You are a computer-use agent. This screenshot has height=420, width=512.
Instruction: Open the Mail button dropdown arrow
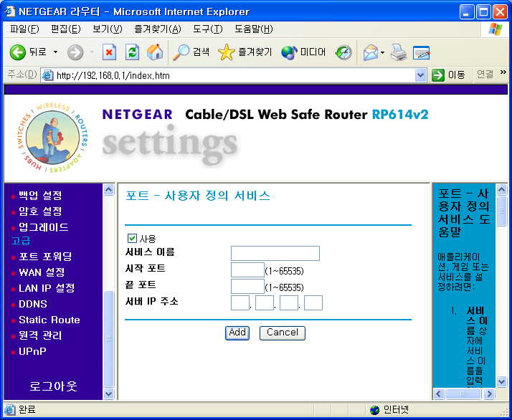coord(382,52)
